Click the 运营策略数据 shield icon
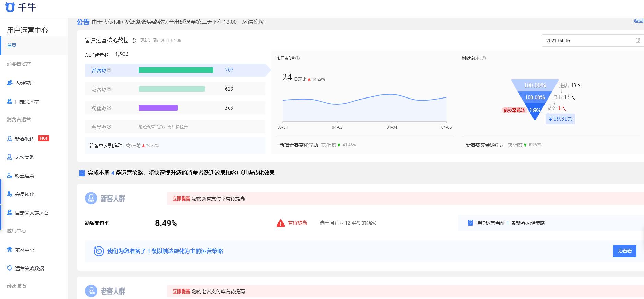Image resolution: width=644 pixels, height=299 pixels. [x=10, y=268]
